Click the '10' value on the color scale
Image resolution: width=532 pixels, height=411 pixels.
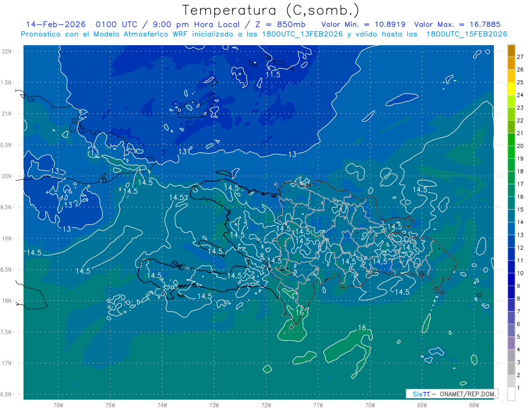click(x=520, y=273)
